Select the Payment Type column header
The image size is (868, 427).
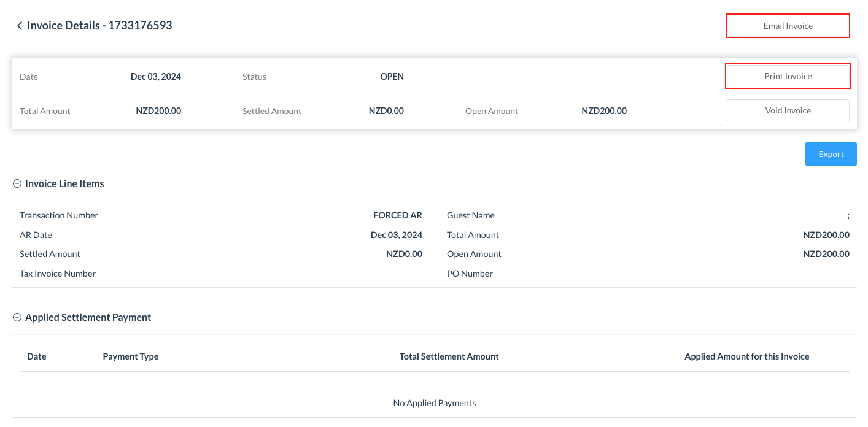(131, 356)
